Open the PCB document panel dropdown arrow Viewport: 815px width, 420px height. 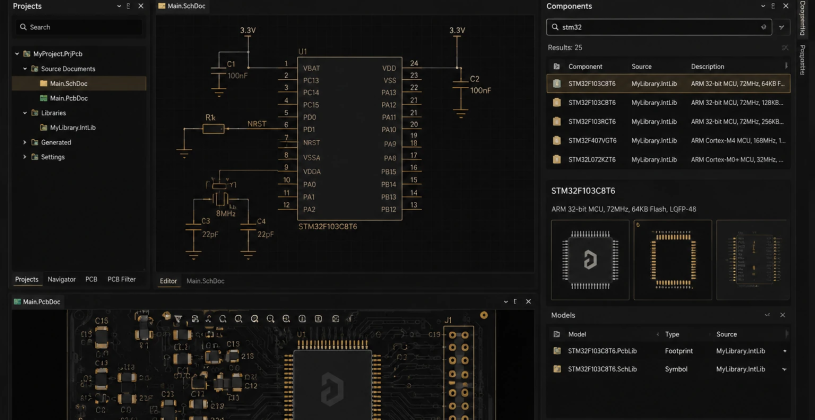point(506,301)
